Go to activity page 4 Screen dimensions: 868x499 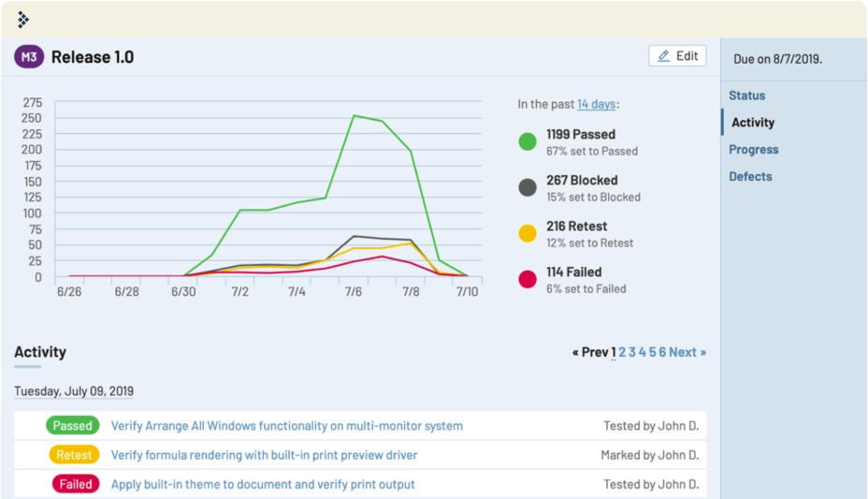(643, 352)
